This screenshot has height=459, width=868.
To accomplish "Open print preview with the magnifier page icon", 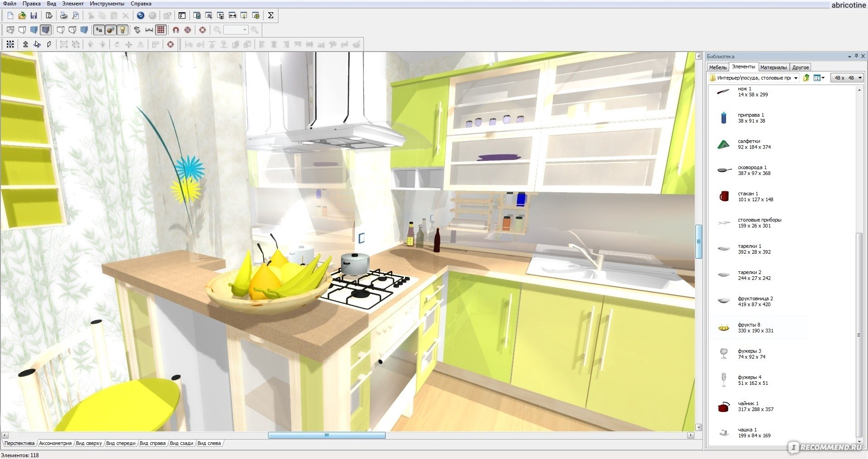I will pyautogui.click(x=75, y=15).
